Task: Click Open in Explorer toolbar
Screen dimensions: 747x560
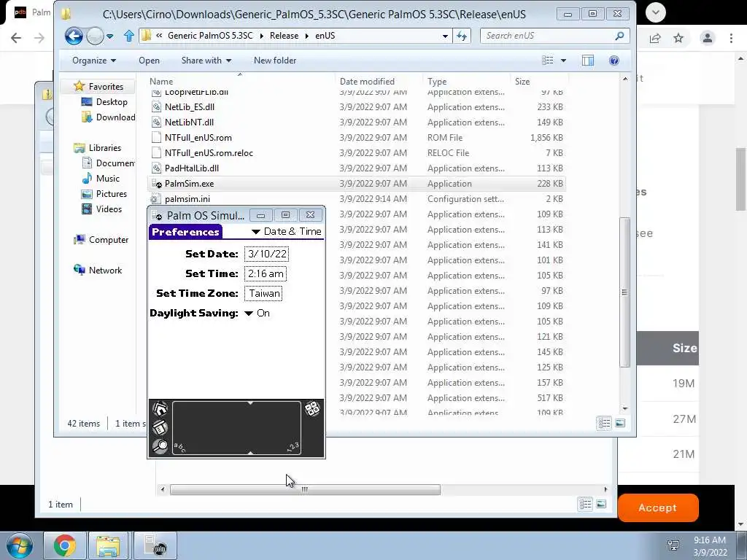Action: tap(149, 61)
